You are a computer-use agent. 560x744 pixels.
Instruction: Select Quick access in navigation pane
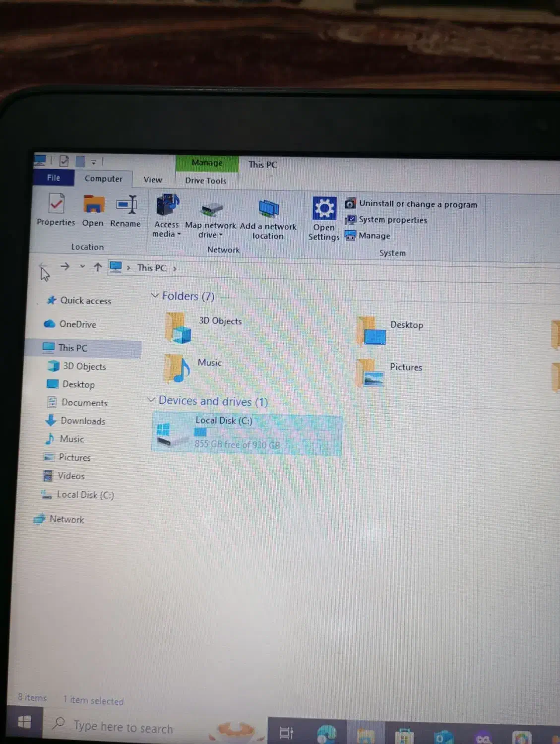[x=79, y=300]
